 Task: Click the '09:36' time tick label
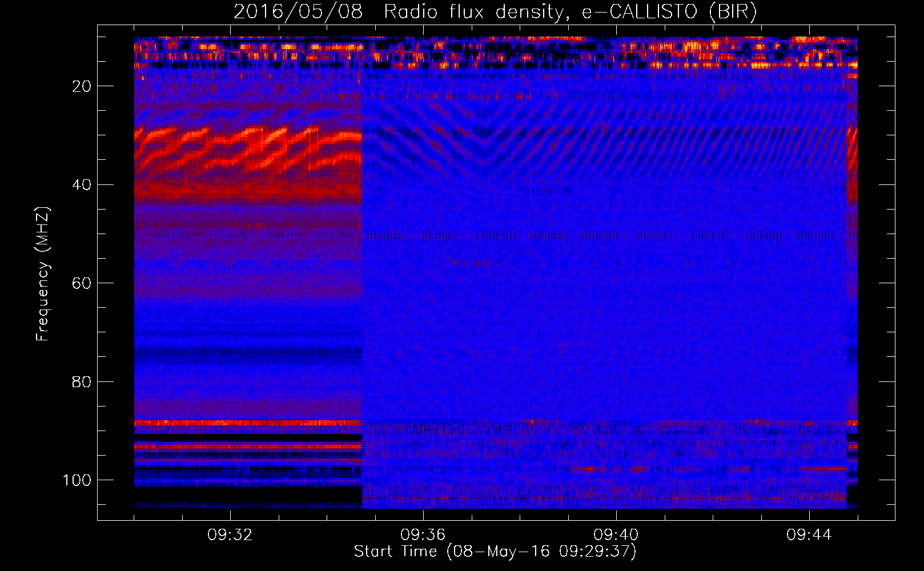423,535
